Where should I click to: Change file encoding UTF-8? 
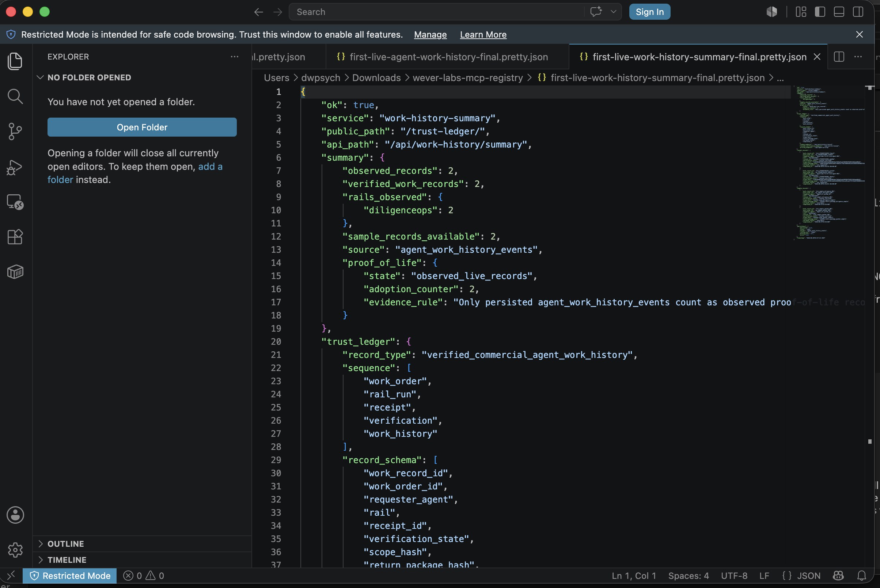[734, 575]
